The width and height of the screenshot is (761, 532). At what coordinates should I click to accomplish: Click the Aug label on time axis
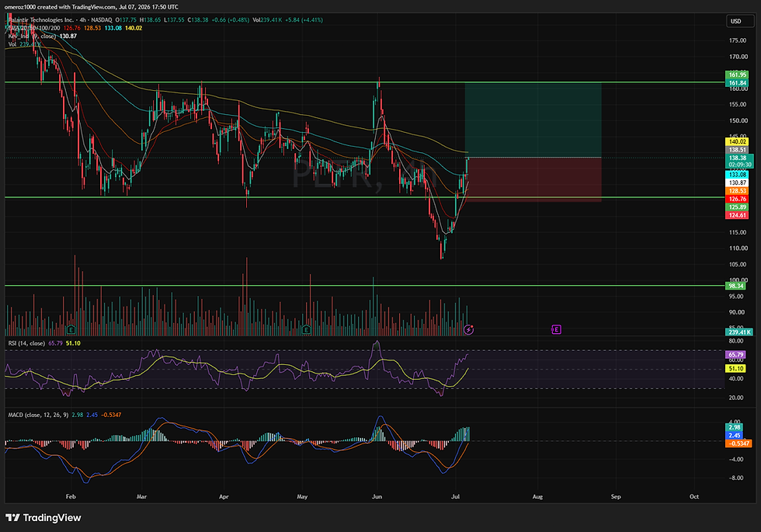(537, 496)
